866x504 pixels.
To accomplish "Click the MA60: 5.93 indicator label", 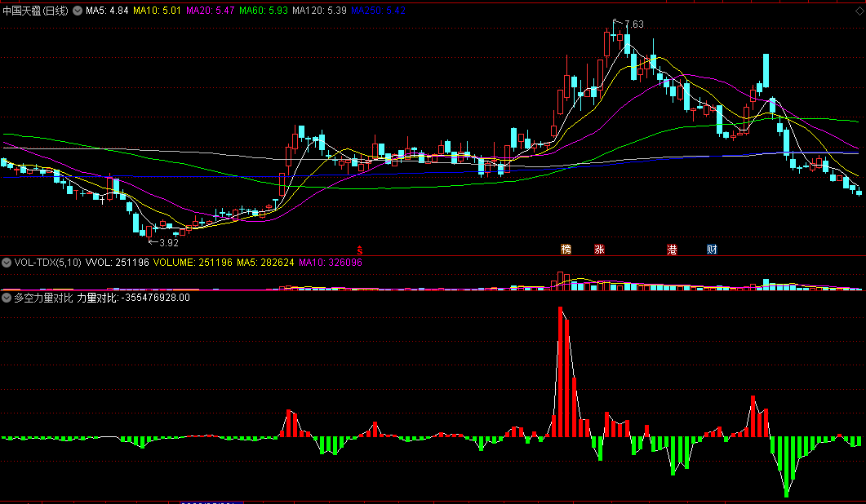I will [264, 11].
